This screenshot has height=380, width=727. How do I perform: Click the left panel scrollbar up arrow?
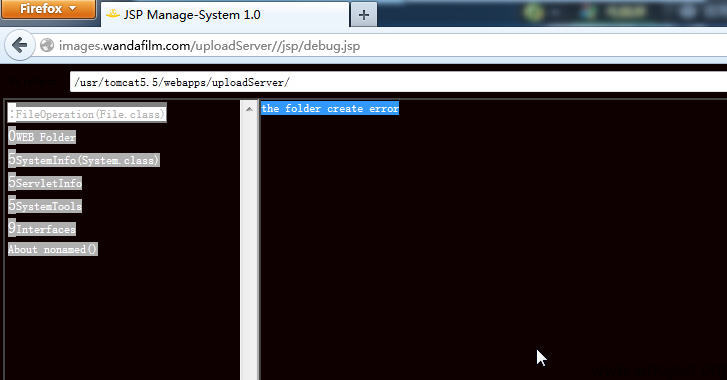[249, 109]
